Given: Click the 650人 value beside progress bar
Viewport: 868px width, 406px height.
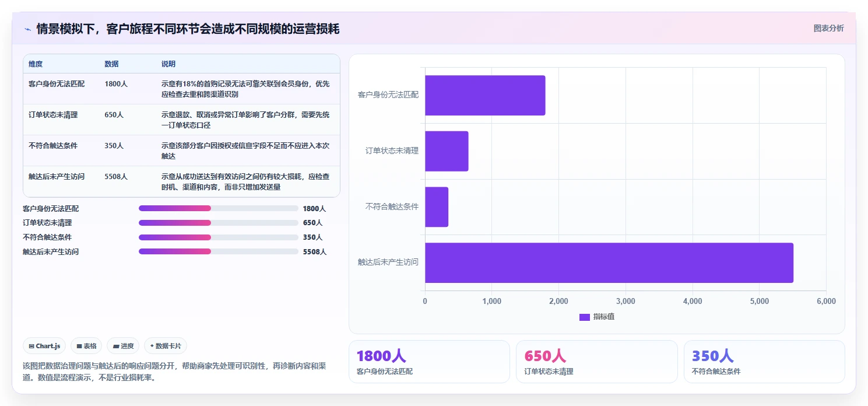Looking at the screenshot, I should pos(312,223).
